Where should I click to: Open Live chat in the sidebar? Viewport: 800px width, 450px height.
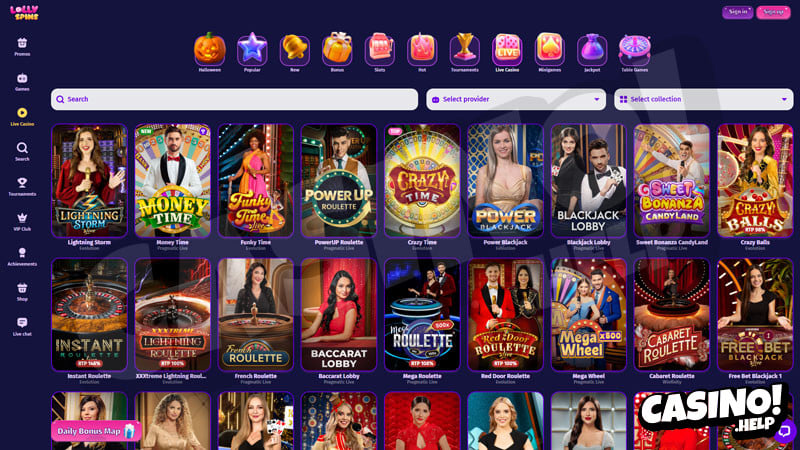tap(22, 327)
